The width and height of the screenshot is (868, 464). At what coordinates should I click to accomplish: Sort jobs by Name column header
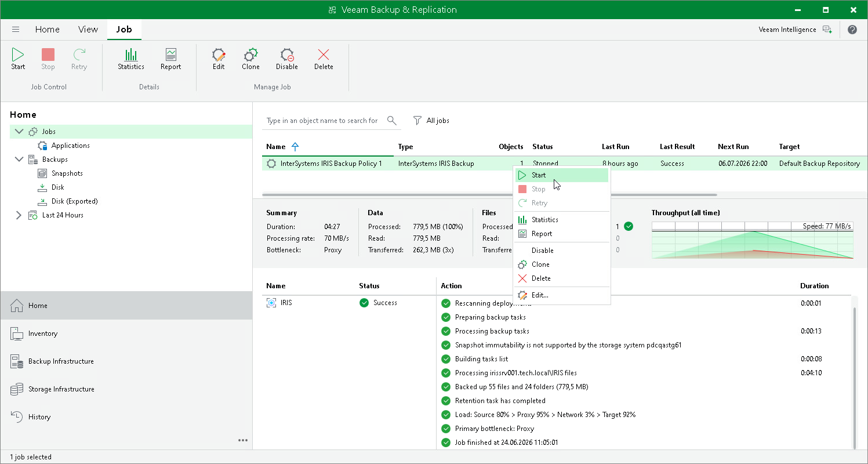click(x=276, y=147)
